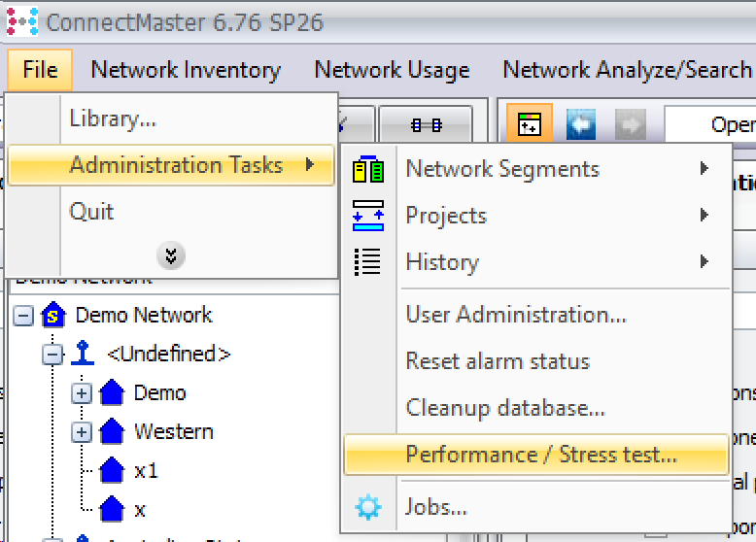Click the grey forward arrow icon
Image resolution: width=756 pixels, height=542 pixels.
click(x=630, y=124)
